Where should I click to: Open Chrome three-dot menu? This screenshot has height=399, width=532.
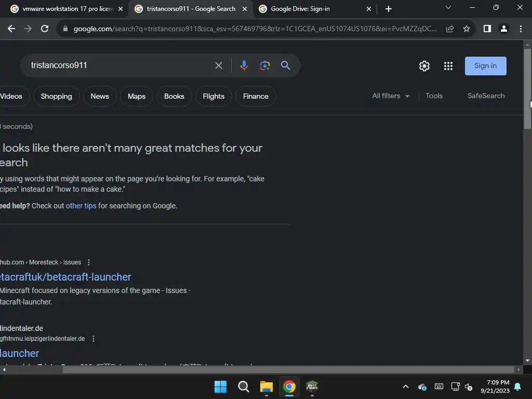pos(521,29)
